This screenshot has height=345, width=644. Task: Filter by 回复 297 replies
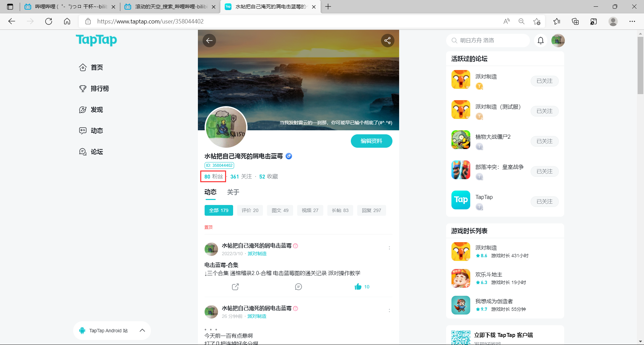[x=372, y=210]
